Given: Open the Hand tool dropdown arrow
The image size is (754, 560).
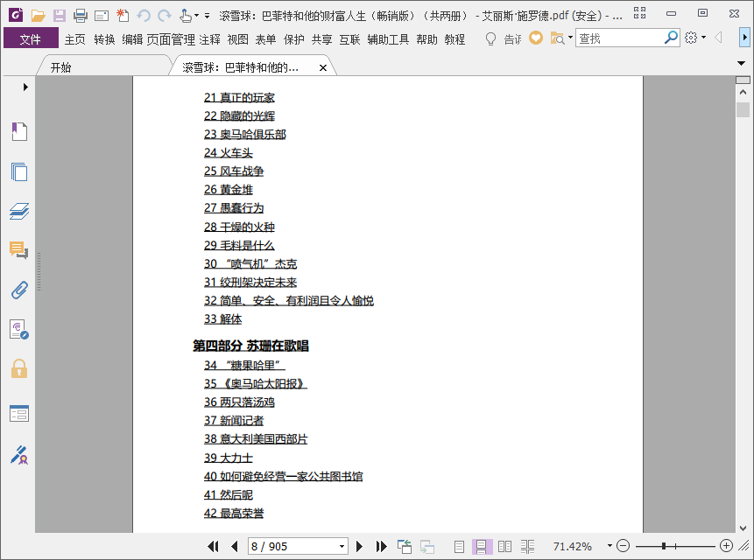Looking at the screenshot, I should pyautogui.click(x=196, y=16).
